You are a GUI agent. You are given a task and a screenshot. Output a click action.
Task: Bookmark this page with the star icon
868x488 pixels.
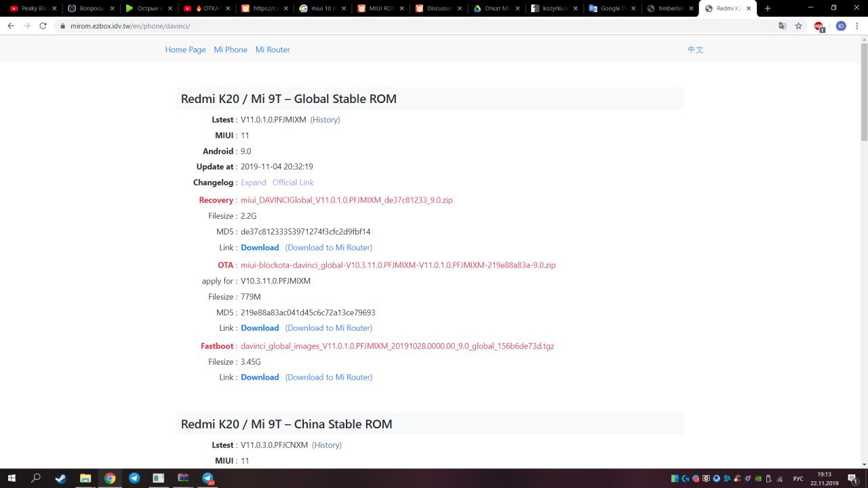[x=799, y=26]
